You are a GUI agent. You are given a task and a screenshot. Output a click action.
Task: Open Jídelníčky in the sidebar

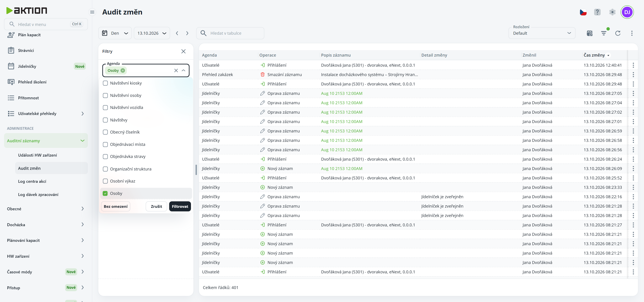(x=46, y=66)
